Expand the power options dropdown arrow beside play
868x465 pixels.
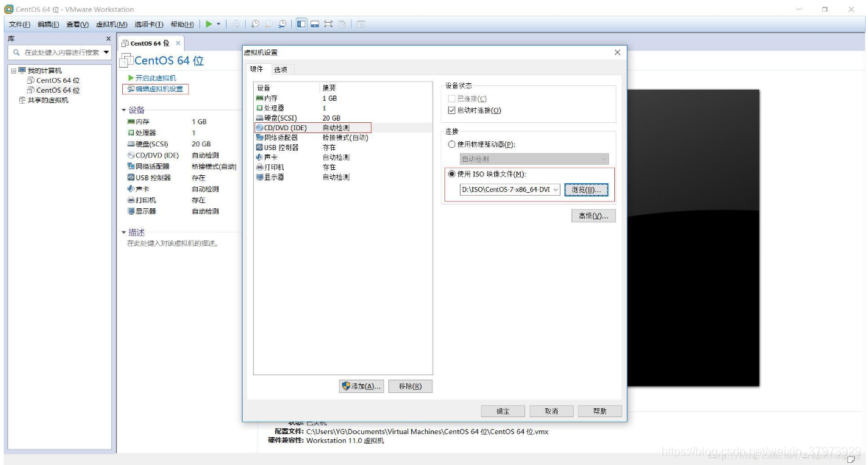click(x=218, y=24)
